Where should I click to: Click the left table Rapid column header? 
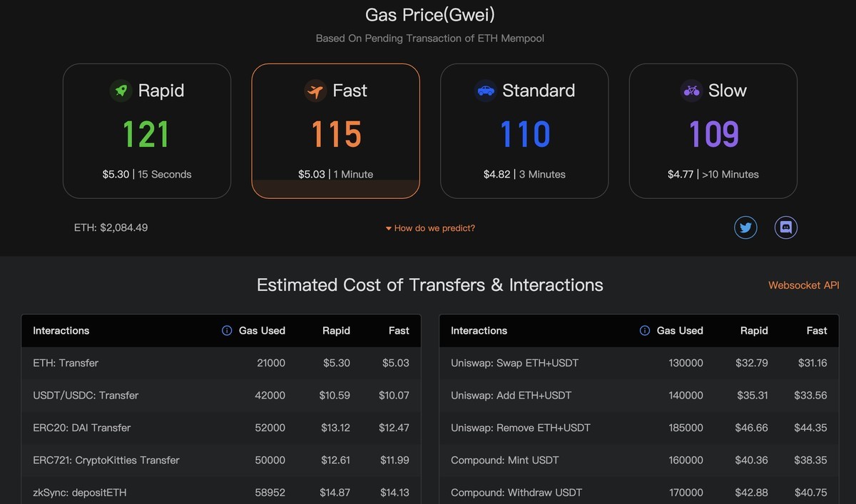click(336, 331)
